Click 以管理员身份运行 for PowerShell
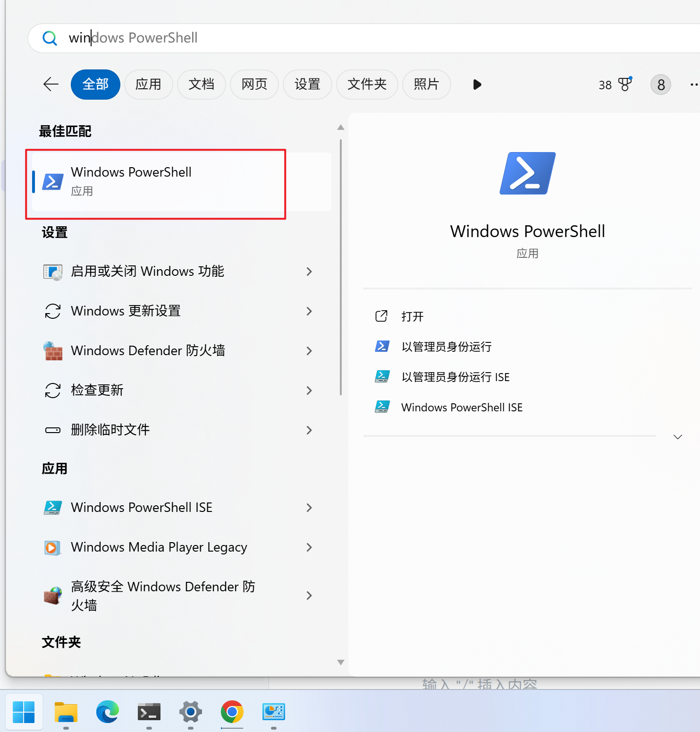This screenshot has height=732, width=700. point(446,347)
